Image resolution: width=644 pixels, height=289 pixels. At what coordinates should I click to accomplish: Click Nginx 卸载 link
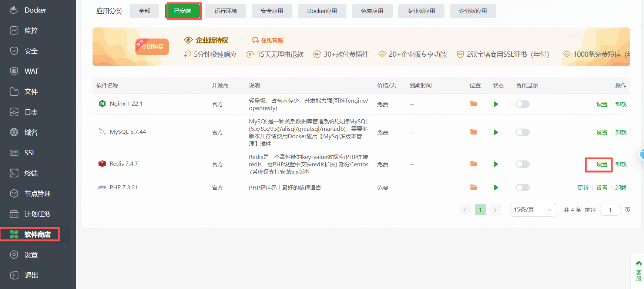pyautogui.click(x=621, y=104)
